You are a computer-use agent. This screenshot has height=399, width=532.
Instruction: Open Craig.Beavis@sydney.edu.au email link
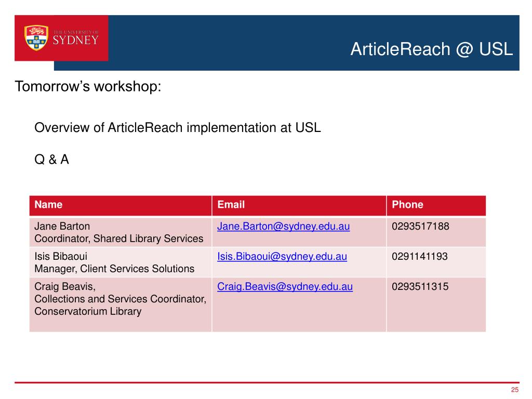tap(285, 287)
